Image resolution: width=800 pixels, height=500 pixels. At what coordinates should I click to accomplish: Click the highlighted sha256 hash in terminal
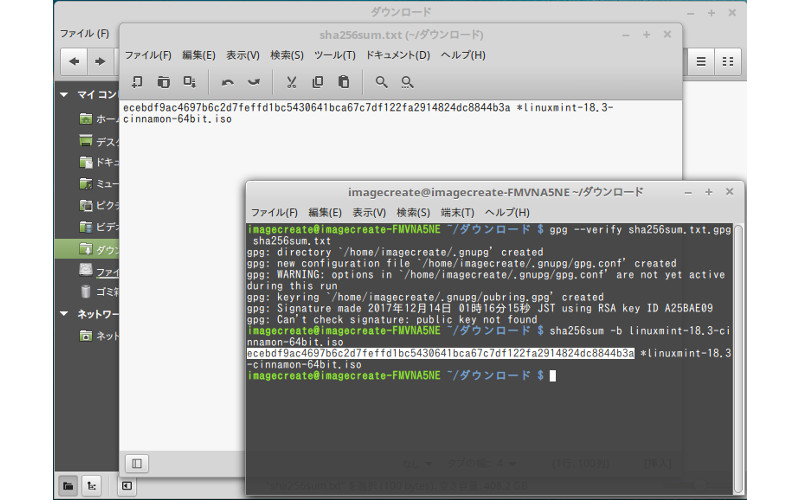440,353
